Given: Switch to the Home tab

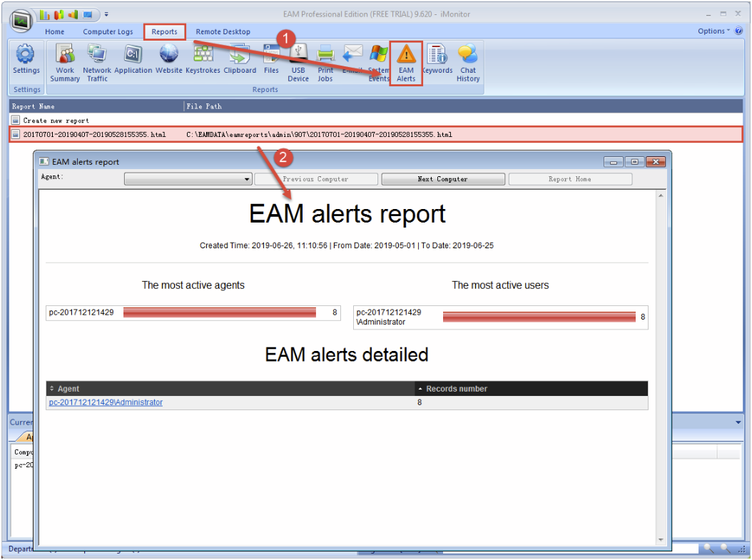Looking at the screenshot, I should coord(55,31).
